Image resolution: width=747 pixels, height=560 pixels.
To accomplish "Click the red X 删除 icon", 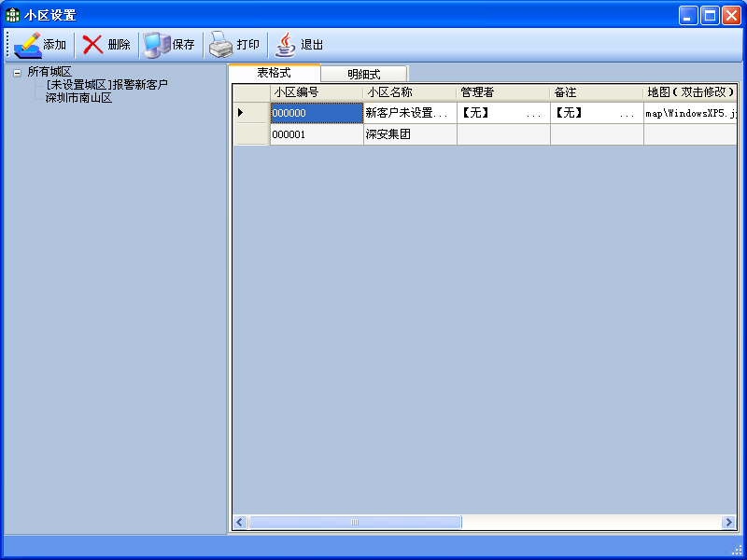I will (x=92, y=45).
